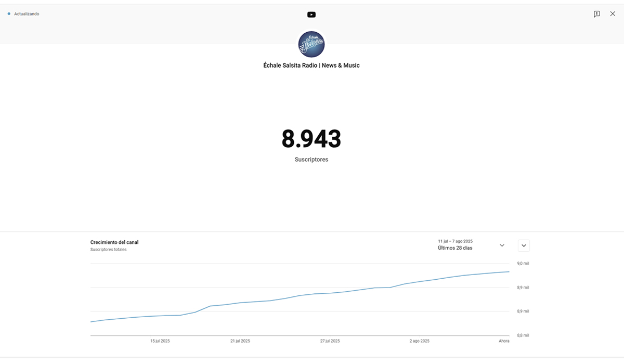Click the Suscriptores totales subtitle
Screen dimensions: 624x364
coord(108,250)
